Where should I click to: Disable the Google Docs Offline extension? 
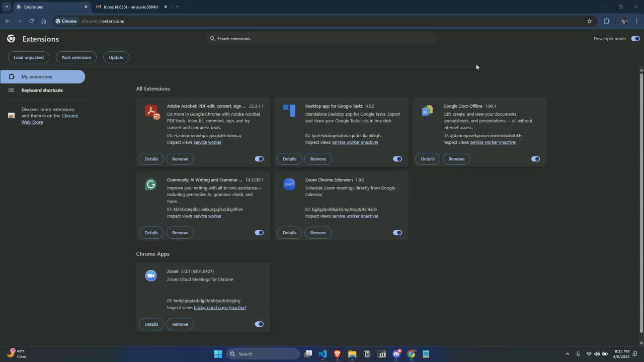tap(535, 159)
